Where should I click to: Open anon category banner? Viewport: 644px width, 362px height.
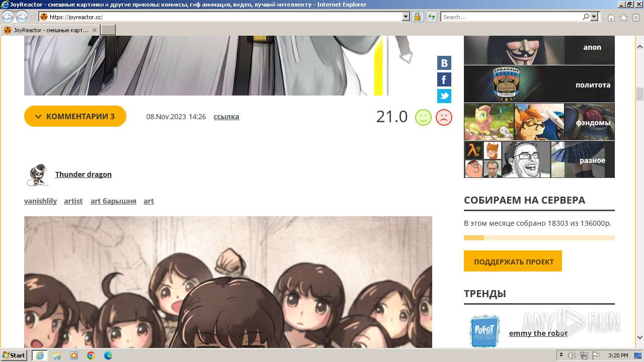[x=539, y=50]
